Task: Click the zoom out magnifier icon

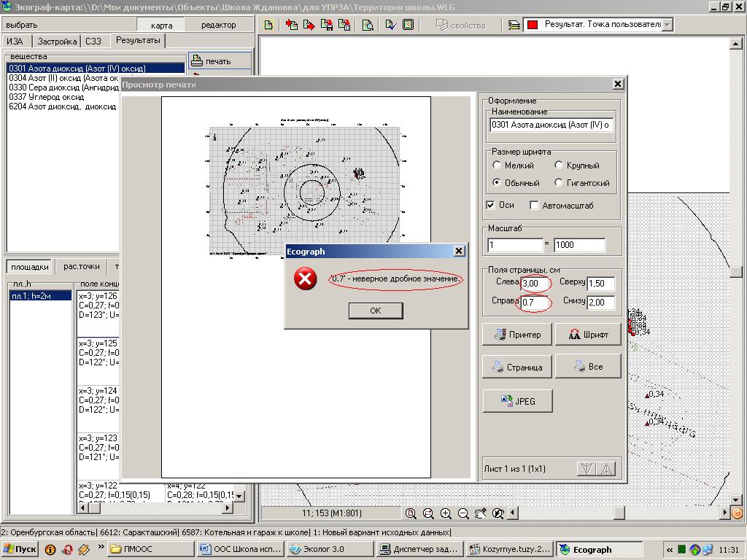Action: coord(463,513)
